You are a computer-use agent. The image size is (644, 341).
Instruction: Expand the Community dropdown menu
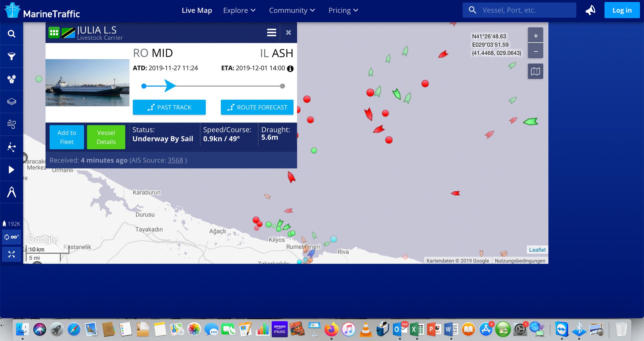tap(292, 10)
